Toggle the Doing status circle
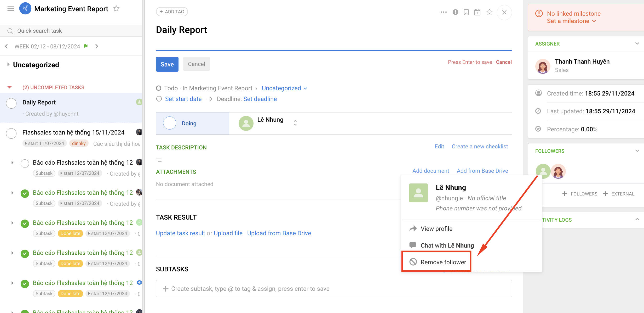The width and height of the screenshot is (644, 313). coord(170,123)
